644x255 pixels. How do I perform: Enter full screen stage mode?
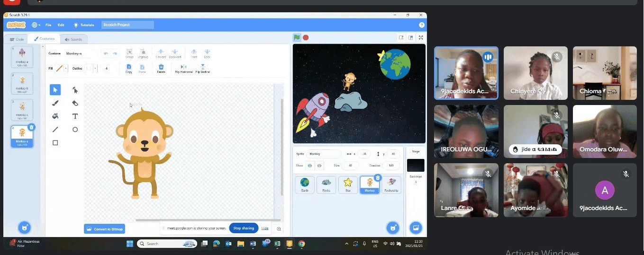pos(421,38)
